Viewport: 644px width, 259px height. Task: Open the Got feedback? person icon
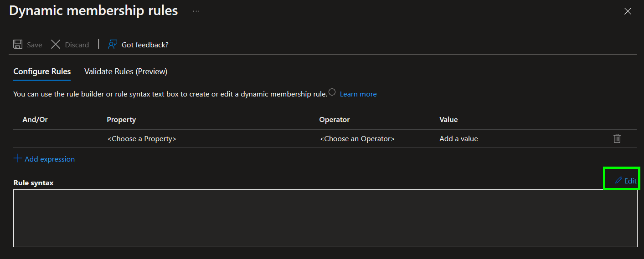[113, 44]
